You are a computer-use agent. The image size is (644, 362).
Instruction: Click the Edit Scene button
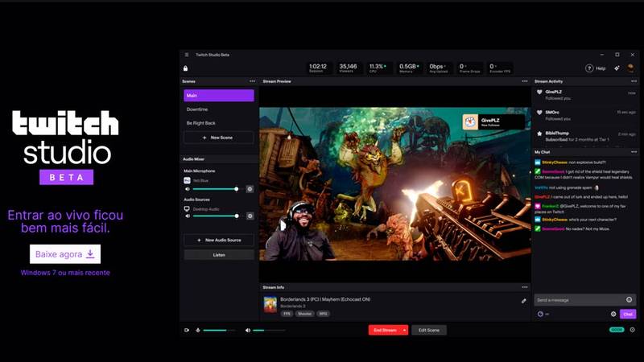429,330
